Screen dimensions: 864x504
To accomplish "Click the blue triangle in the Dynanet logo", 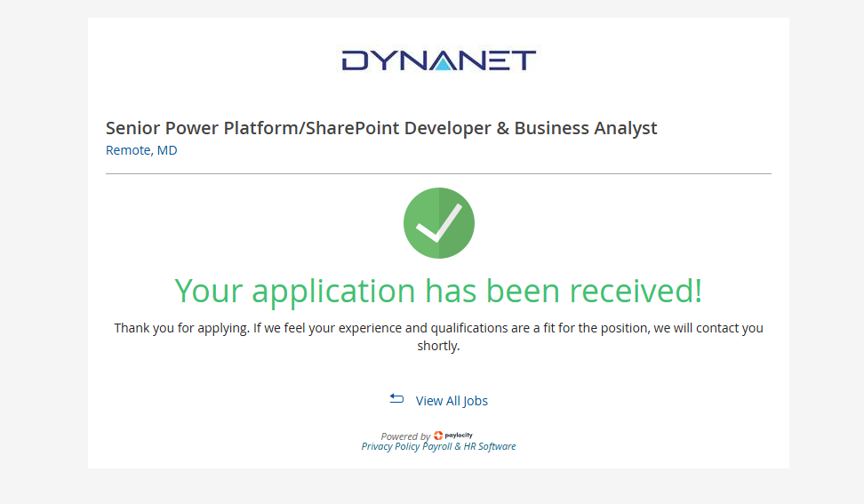I will click(443, 62).
